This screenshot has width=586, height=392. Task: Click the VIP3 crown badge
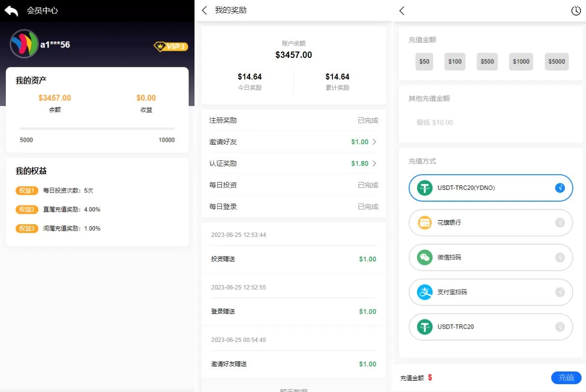click(170, 47)
